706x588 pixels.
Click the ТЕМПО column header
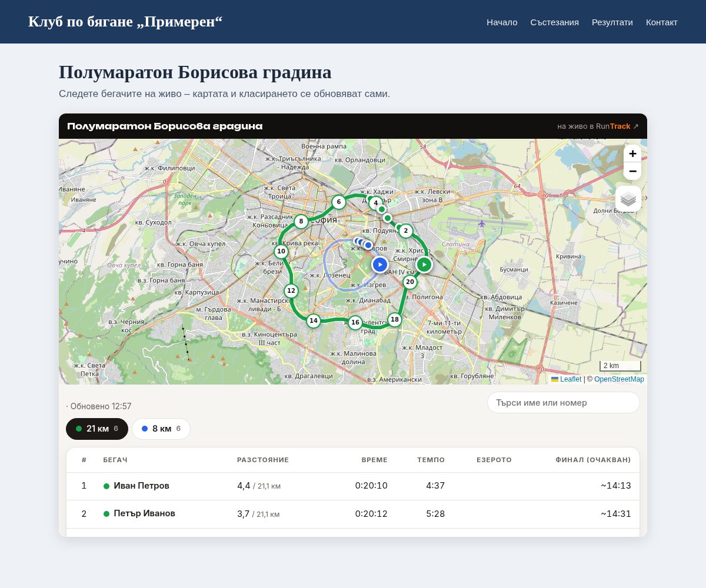coord(431,460)
